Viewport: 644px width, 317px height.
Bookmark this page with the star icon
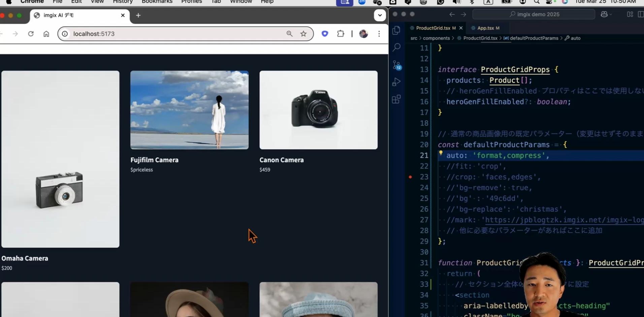303,34
